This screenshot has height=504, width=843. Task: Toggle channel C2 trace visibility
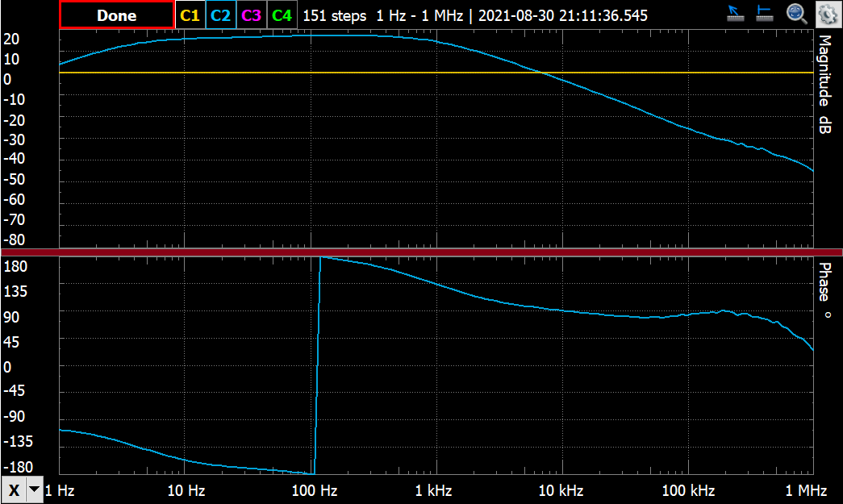click(x=220, y=15)
